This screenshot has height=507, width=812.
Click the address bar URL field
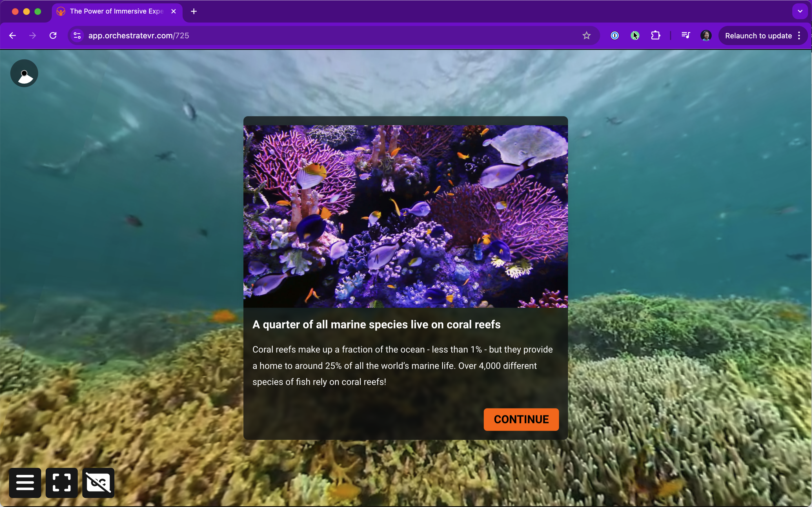(x=302, y=35)
